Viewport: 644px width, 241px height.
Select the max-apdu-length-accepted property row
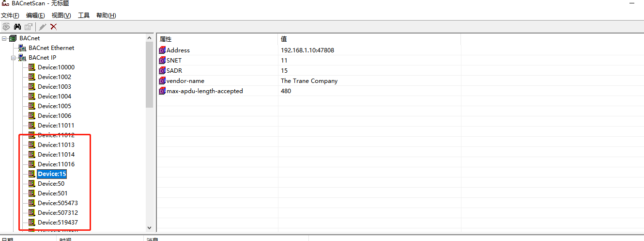pyautogui.click(x=204, y=91)
